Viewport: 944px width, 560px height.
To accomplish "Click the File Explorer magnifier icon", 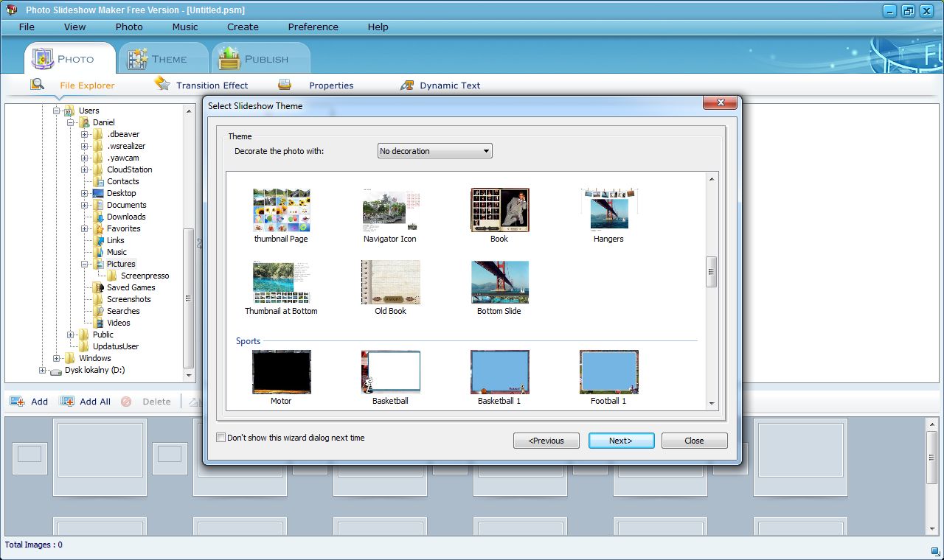I will tap(38, 84).
